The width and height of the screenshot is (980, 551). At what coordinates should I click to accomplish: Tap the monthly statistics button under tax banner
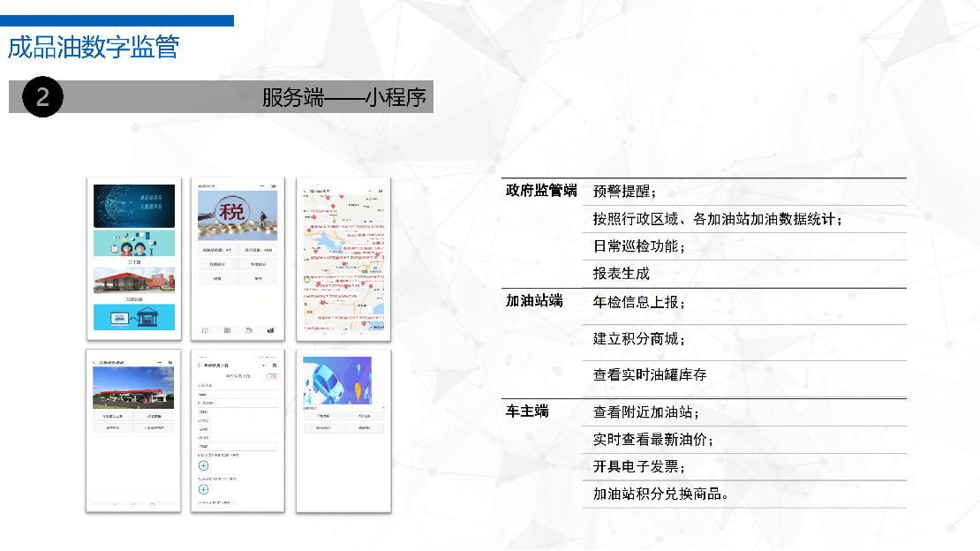(x=217, y=264)
